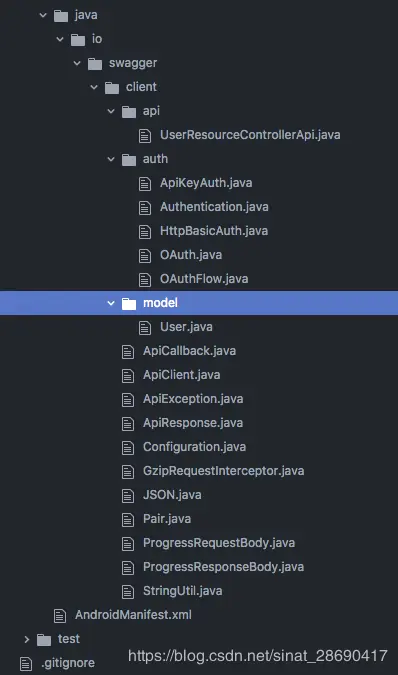Select the api folder label
The width and height of the screenshot is (398, 675).
click(151, 111)
